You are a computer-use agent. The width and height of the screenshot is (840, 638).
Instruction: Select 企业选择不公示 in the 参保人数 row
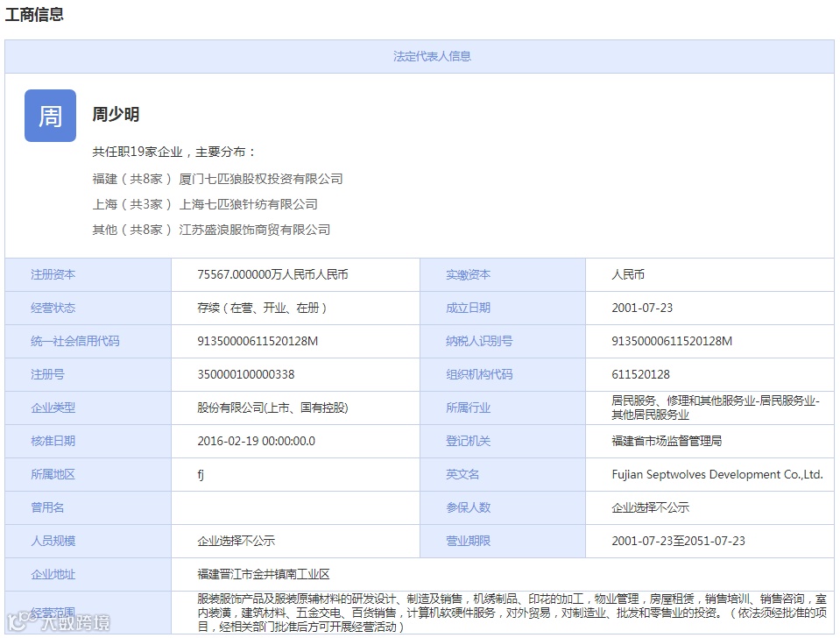click(650, 507)
